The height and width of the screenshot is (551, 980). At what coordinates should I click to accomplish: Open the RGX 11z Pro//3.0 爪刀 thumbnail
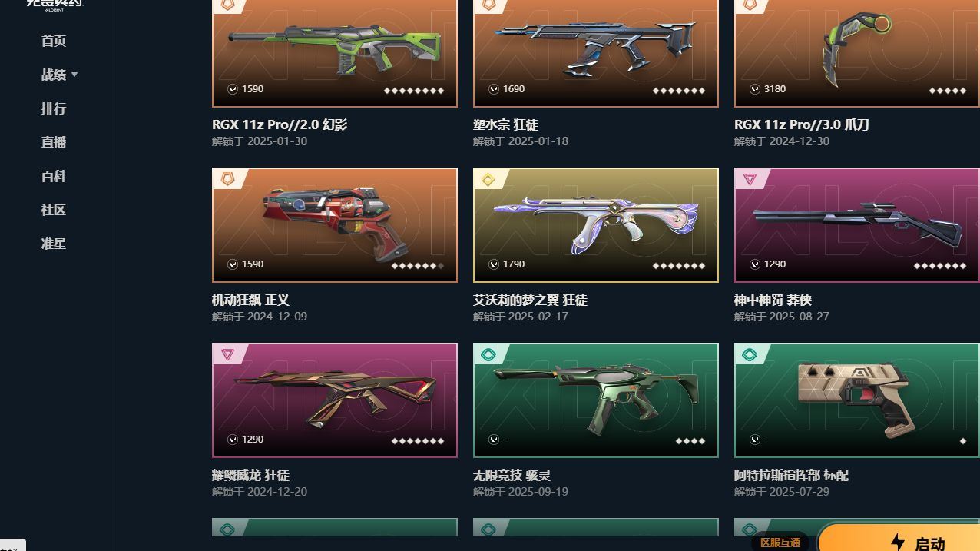click(857, 53)
